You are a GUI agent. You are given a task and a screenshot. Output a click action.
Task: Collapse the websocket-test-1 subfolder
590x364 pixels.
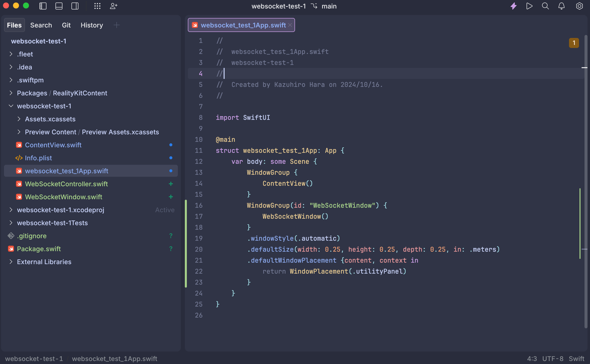pos(11,106)
